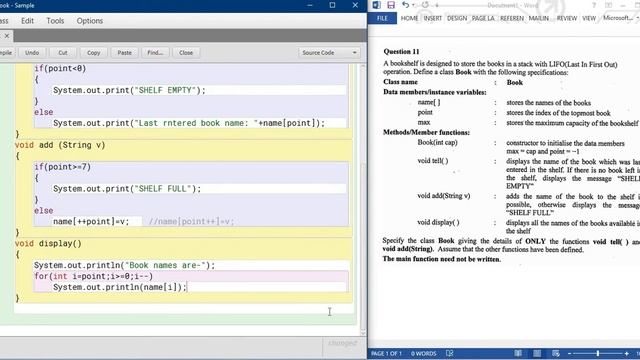Click the method header void add (String v)
The width and height of the screenshot is (640, 360).
click(60, 145)
